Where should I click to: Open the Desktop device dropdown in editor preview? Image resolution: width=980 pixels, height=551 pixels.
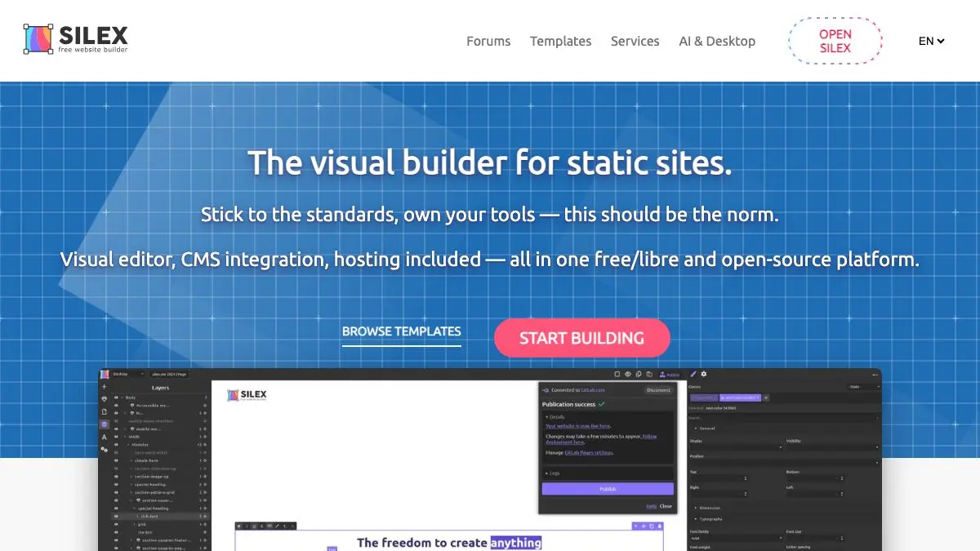click(127, 374)
